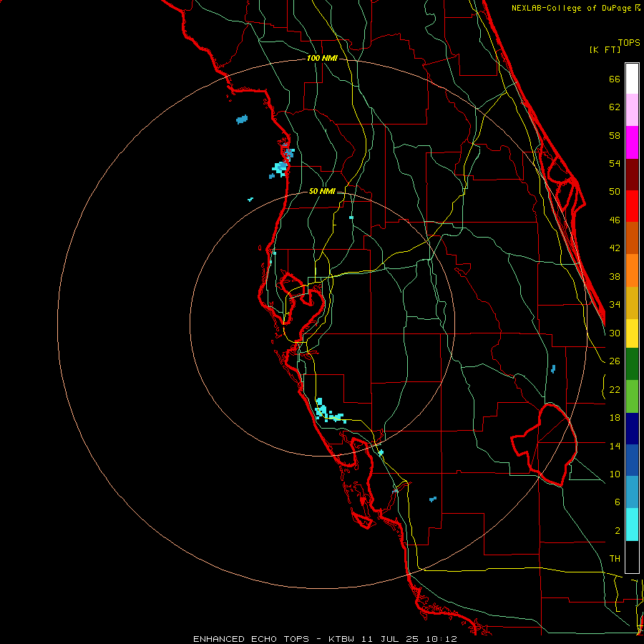Viewport: 644px width, 644px height.
Task: Click the Tampa Bay outline at radar center
Action: click(302, 306)
